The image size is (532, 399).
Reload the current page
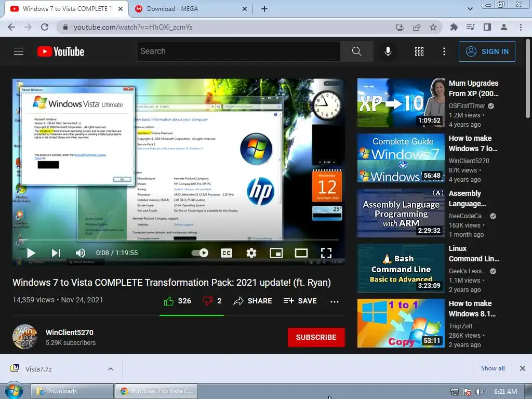click(x=45, y=27)
